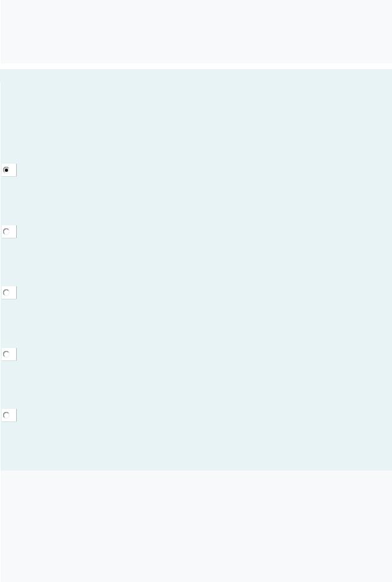Click the white box around the third radio
Screen dimensions: 392x582
pyautogui.click(x=9, y=293)
